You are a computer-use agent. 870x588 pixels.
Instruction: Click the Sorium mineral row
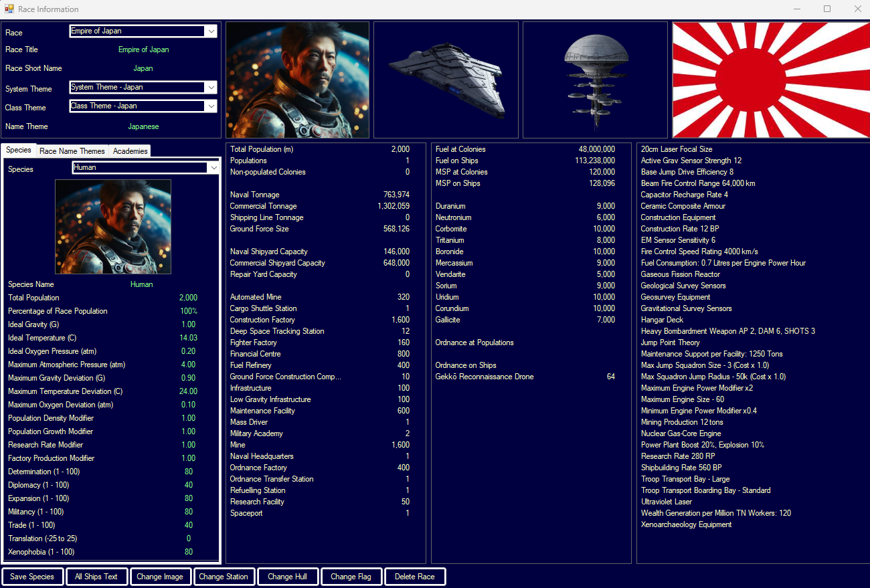(x=525, y=286)
